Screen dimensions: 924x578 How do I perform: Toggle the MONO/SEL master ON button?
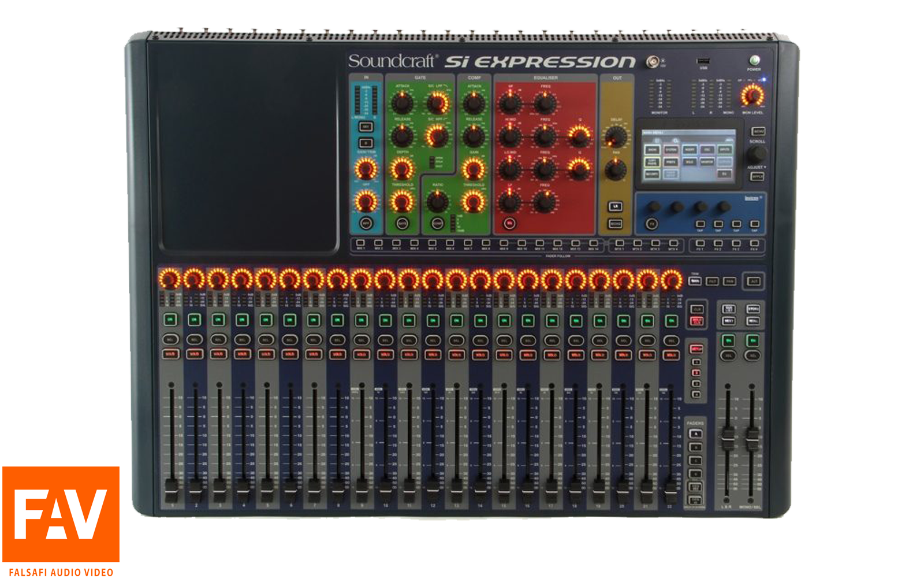[752, 340]
